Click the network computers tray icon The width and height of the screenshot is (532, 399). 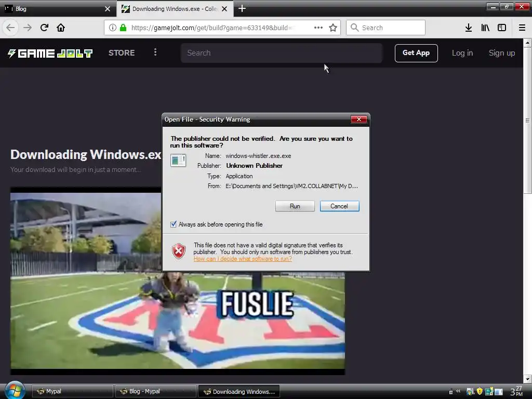(489, 392)
